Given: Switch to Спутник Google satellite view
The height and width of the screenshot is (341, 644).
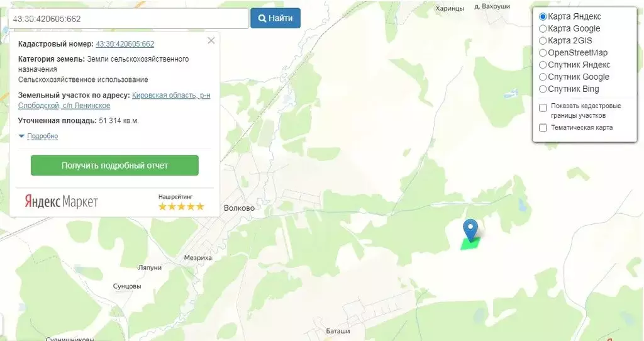Looking at the screenshot, I should 543,77.
